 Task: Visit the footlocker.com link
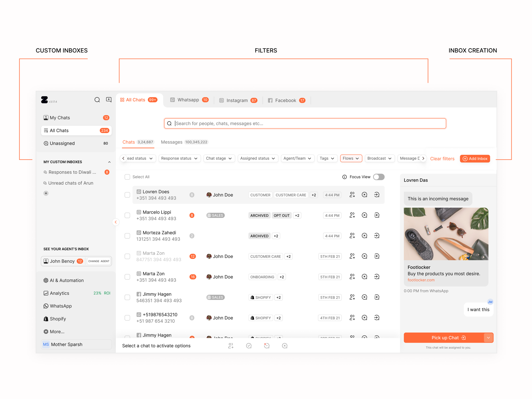click(x=421, y=280)
